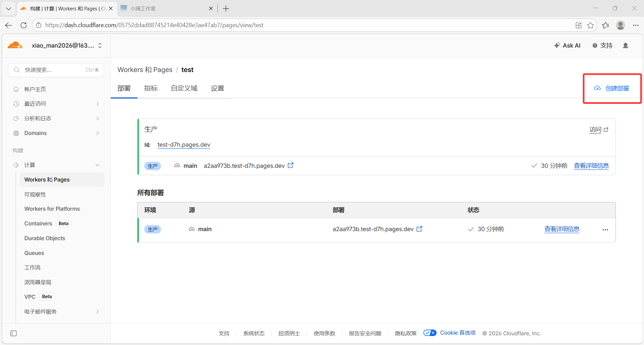This screenshot has height=345, width=644.
Task: Open VPC in the sidebar
Action: click(x=30, y=297)
